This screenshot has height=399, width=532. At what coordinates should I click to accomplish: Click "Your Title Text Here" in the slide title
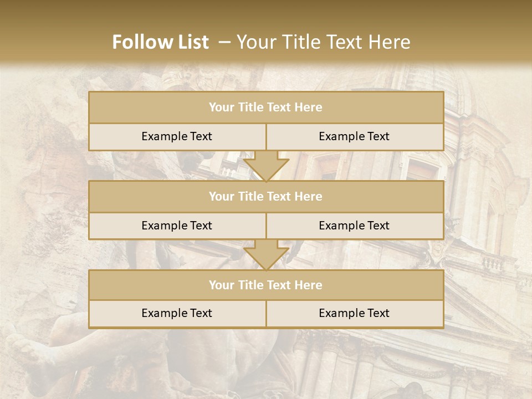[324, 42]
